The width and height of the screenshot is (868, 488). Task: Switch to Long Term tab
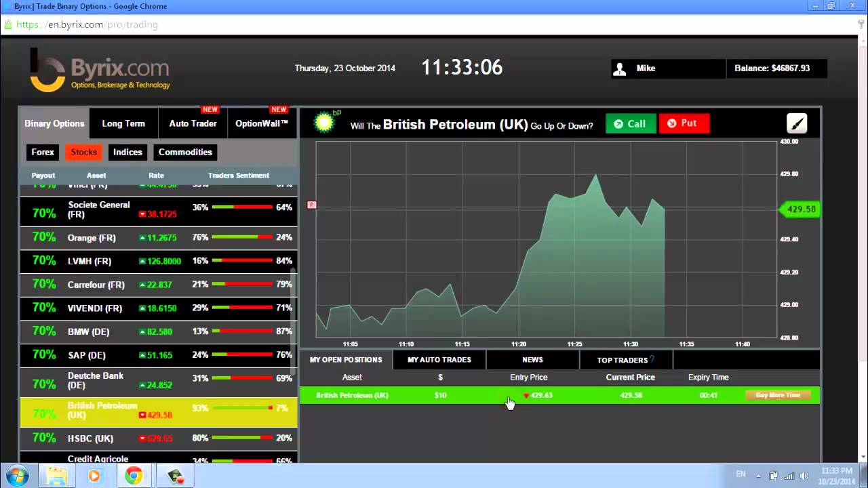point(123,123)
